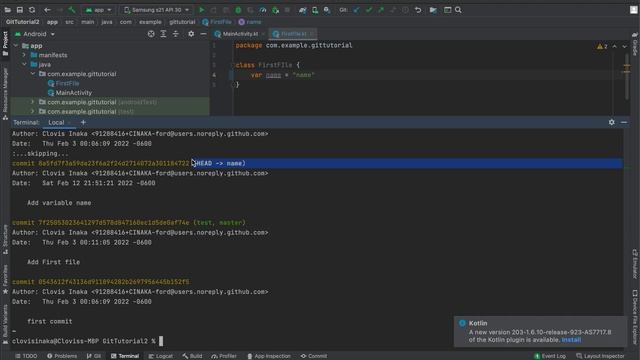Collapse the app module node
Screen dimensions: 640x360
pos(16,46)
